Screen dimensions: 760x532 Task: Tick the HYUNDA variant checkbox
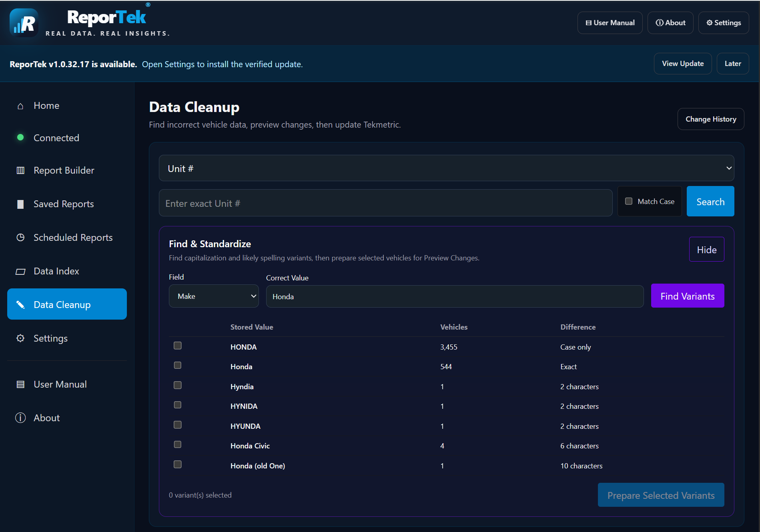coord(178,425)
